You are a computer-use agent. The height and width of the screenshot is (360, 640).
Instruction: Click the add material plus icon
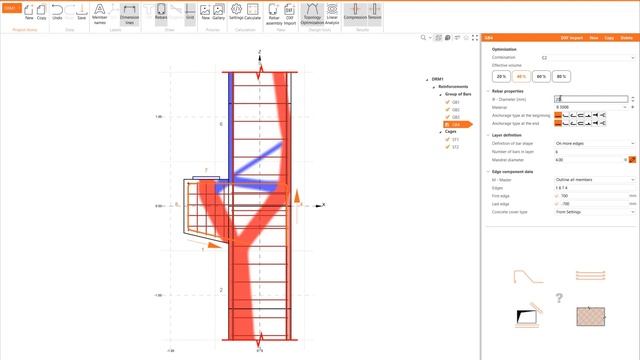coord(633,107)
